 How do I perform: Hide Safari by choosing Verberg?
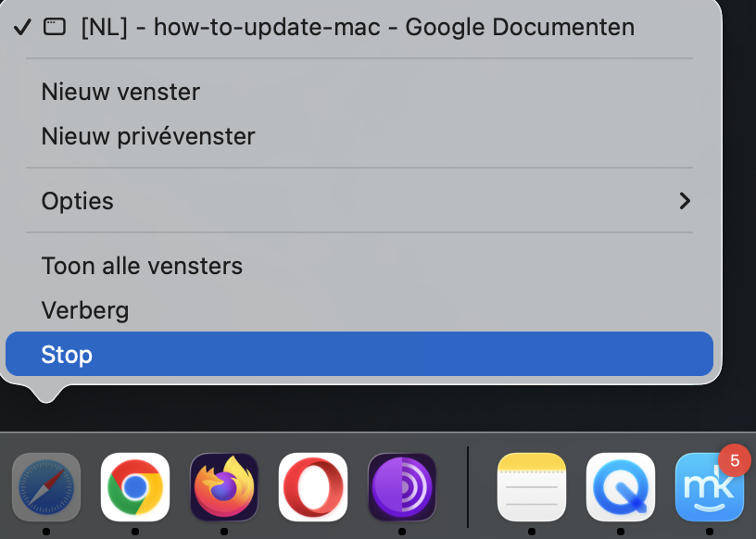coord(84,310)
